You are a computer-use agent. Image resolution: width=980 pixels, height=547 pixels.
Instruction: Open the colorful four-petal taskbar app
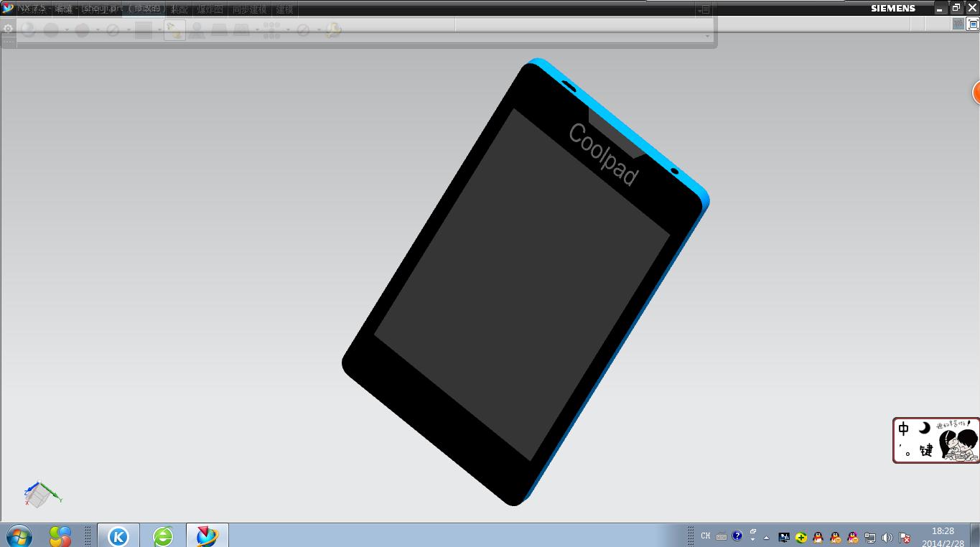point(60,536)
